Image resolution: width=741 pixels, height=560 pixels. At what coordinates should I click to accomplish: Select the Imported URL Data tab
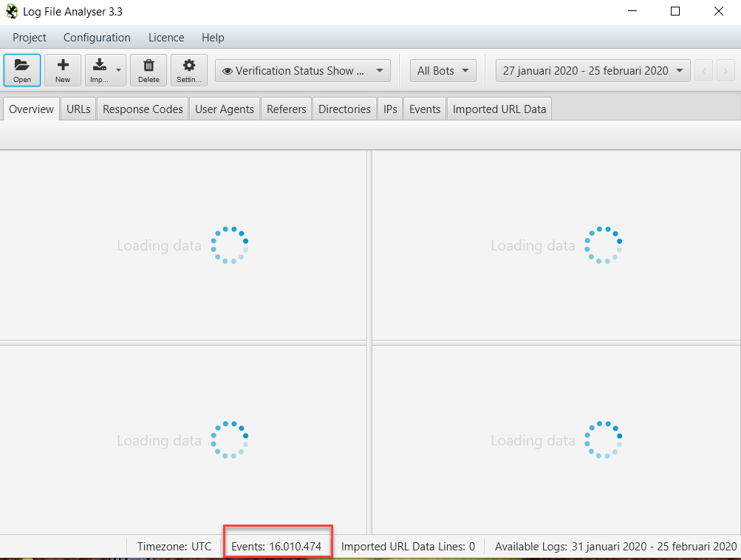[499, 108]
